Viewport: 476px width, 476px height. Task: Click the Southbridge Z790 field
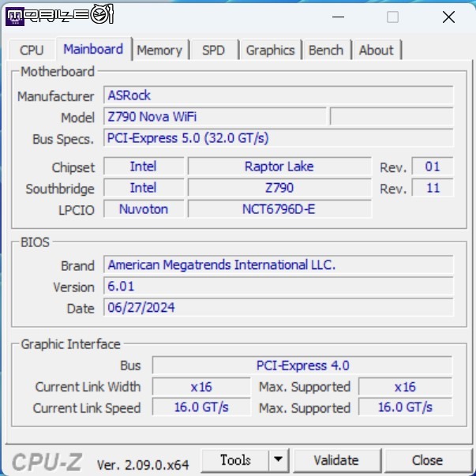click(x=279, y=188)
